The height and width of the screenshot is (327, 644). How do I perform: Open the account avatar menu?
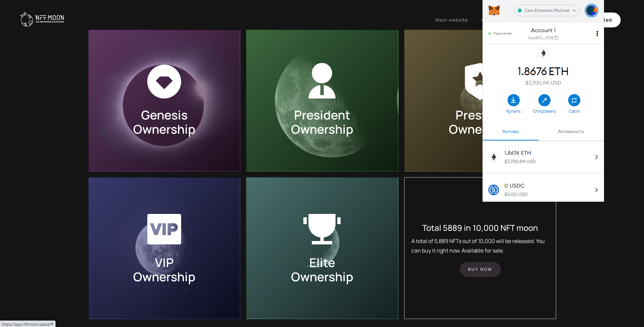point(592,10)
